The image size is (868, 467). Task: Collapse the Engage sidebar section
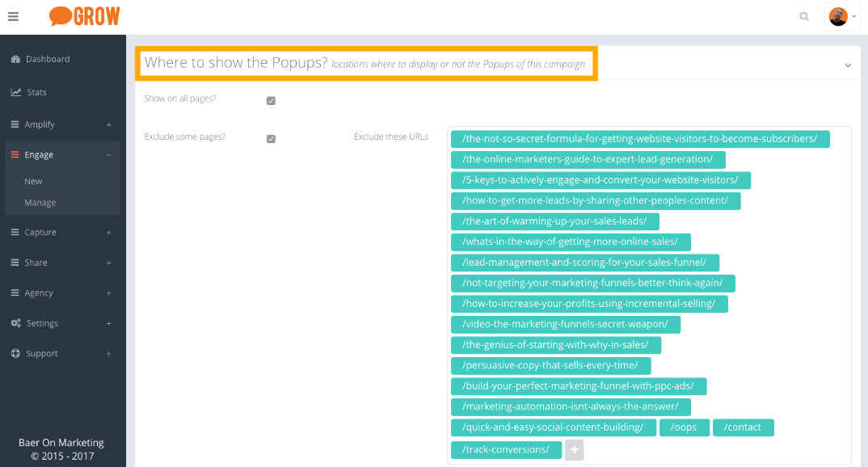tap(108, 155)
